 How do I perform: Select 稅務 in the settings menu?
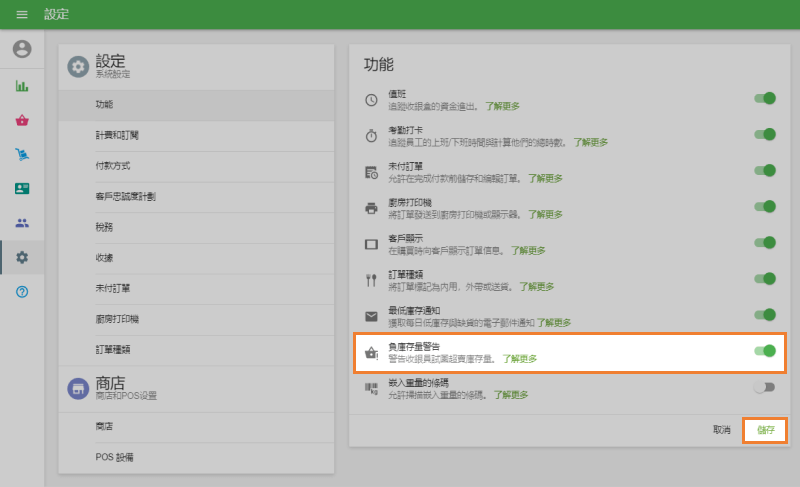pyautogui.click(x=196, y=227)
